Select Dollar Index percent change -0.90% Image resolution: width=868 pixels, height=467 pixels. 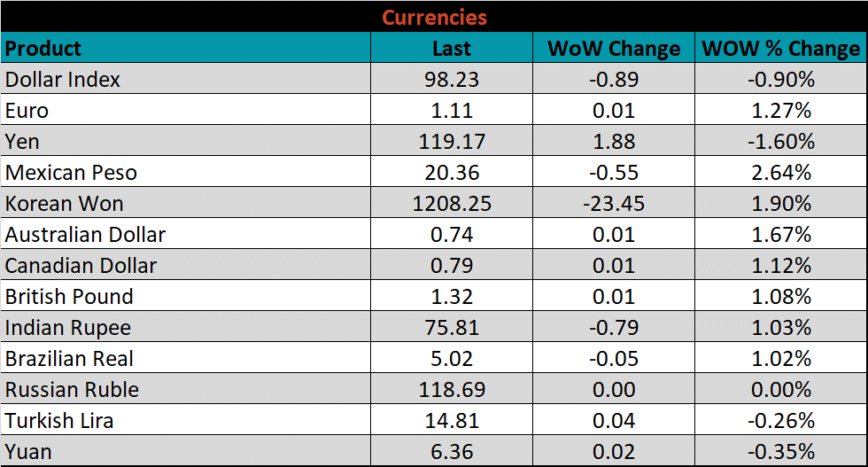[x=780, y=80]
